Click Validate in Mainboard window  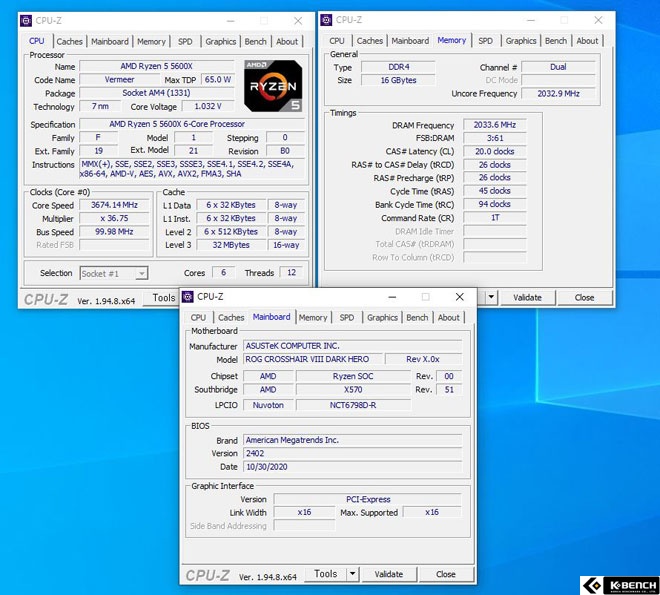coord(389,574)
